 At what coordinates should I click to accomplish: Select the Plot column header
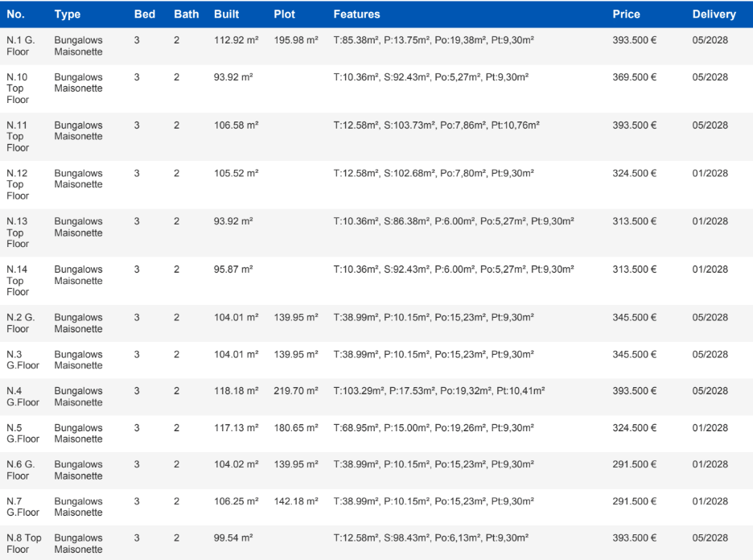pyautogui.click(x=284, y=14)
